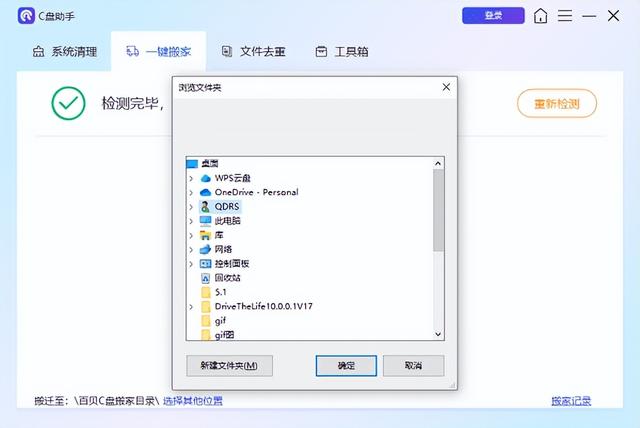Expand the 库 tree node
640x428 pixels.
coord(191,235)
